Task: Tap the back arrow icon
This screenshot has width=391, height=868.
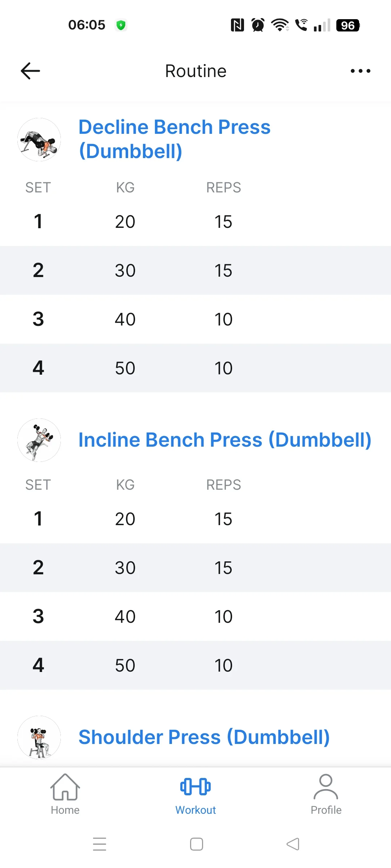Action: pyautogui.click(x=30, y=71)
